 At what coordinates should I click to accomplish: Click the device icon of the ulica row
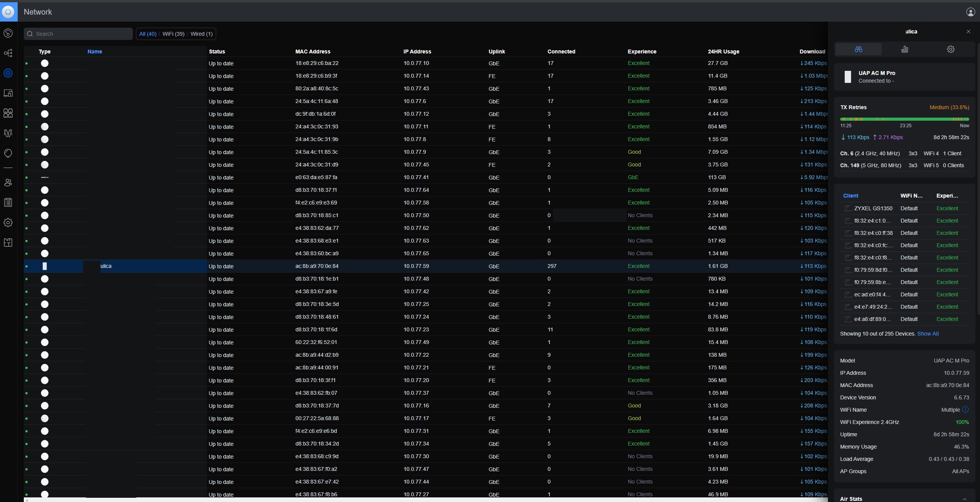pyautogui.click(x=45, y=266)
